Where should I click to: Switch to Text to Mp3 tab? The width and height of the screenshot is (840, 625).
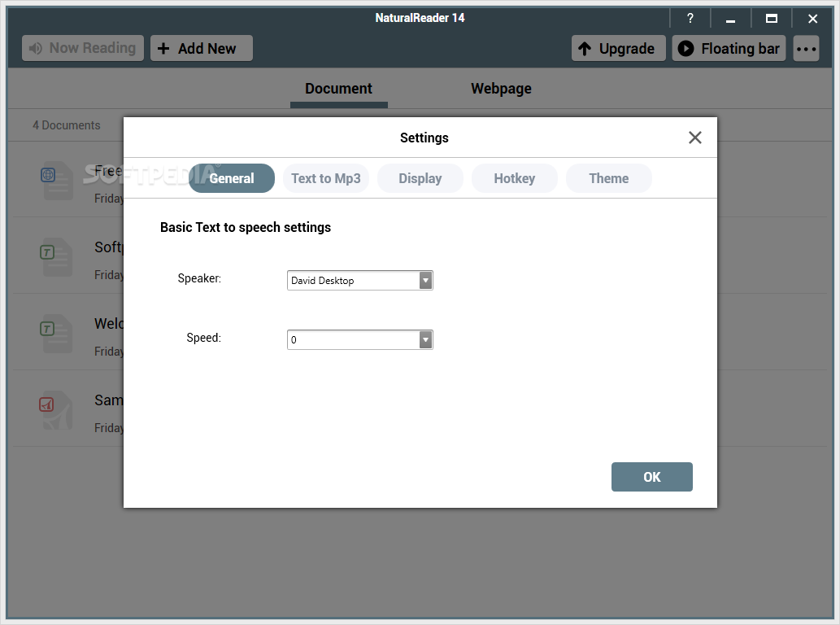tap(326, 178)
